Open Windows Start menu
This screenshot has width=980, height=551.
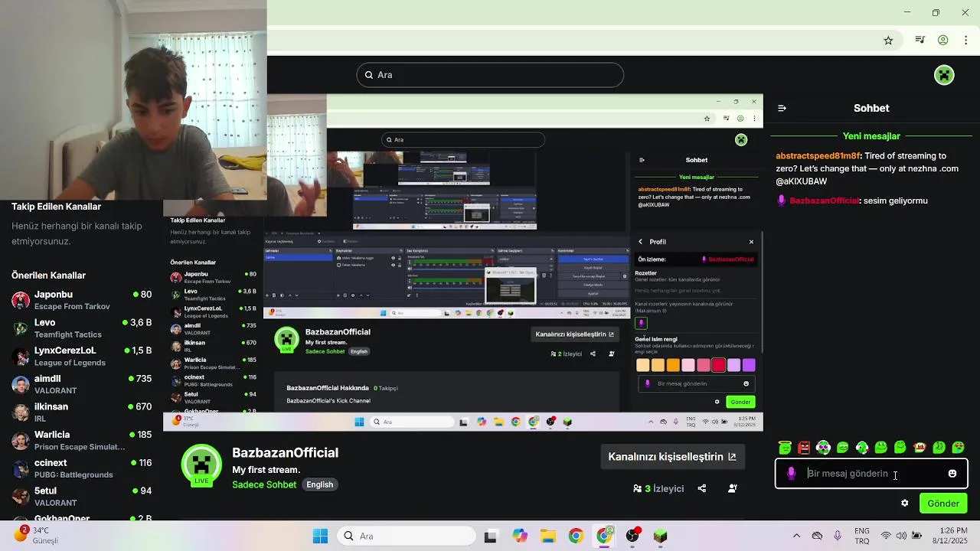tap(320, 536)
